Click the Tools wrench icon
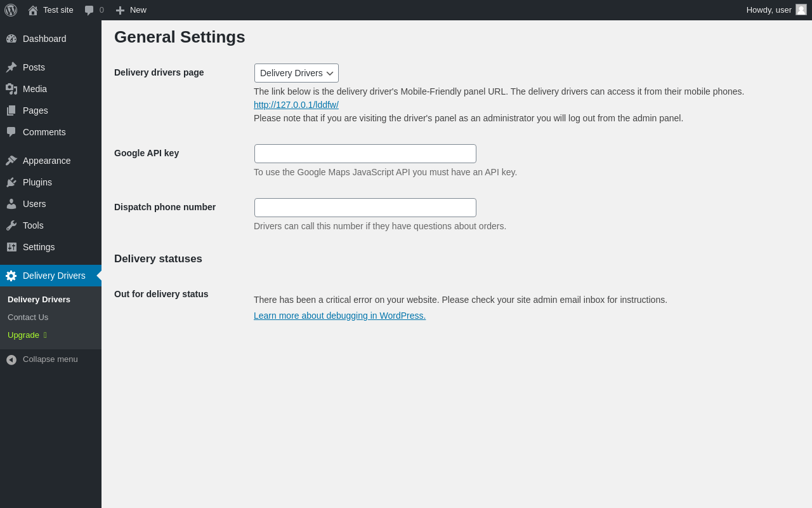Screen dimensions: 812x508 pyautogui.click(x=11, y=225)
